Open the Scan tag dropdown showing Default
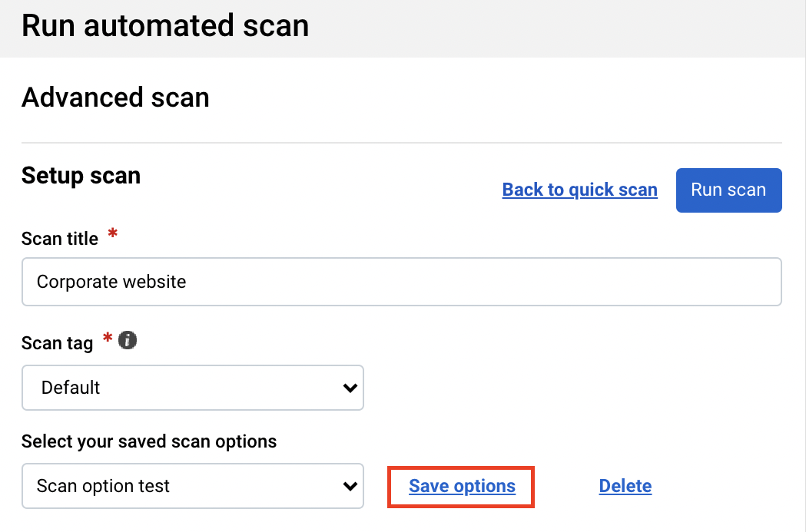This screenshot has height=532, width=806. pos(192,388)
